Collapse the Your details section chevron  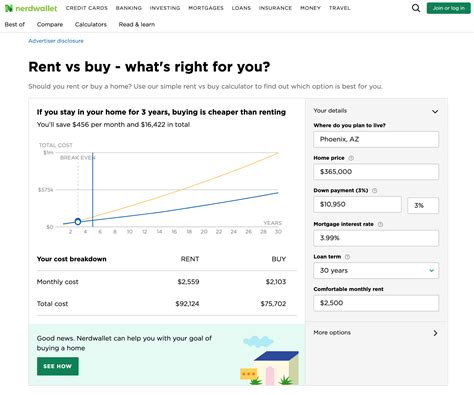pyautogui.click(x=435, y=112)
